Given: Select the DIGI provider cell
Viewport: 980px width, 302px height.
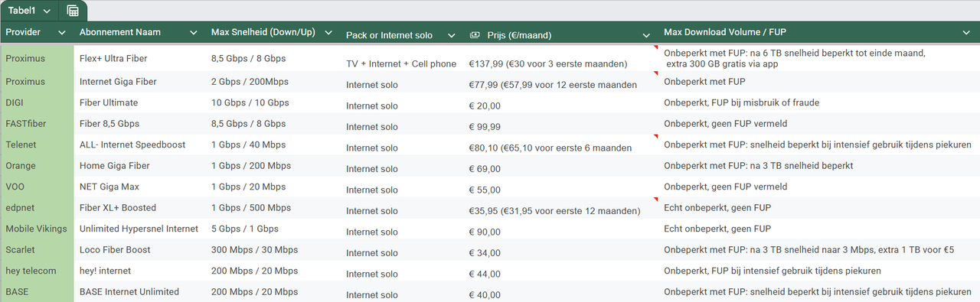Looking at the screenshot, I should 37,102.
